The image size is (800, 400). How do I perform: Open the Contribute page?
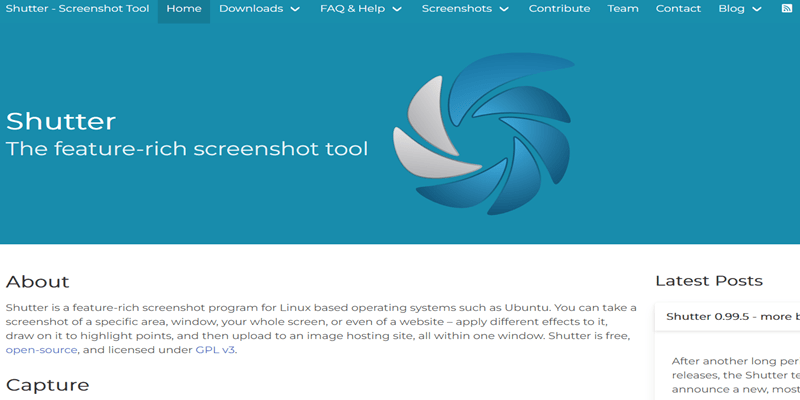coord(559,9)
